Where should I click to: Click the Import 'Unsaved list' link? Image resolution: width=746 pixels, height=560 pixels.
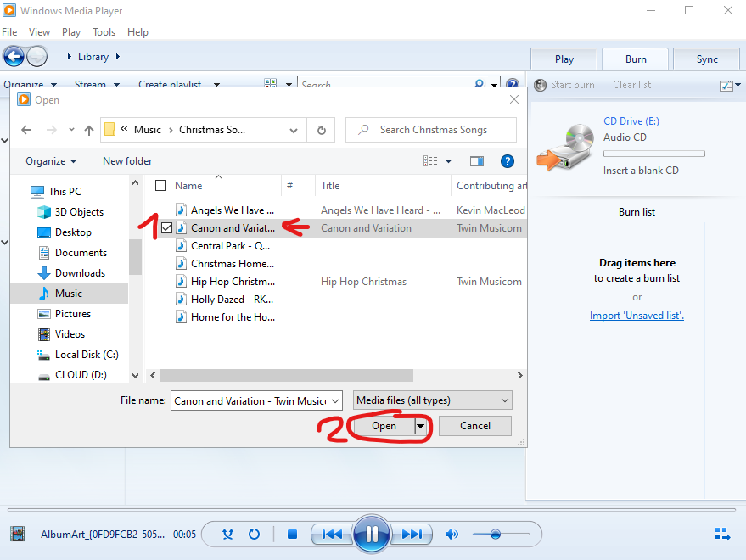(637, 316)
